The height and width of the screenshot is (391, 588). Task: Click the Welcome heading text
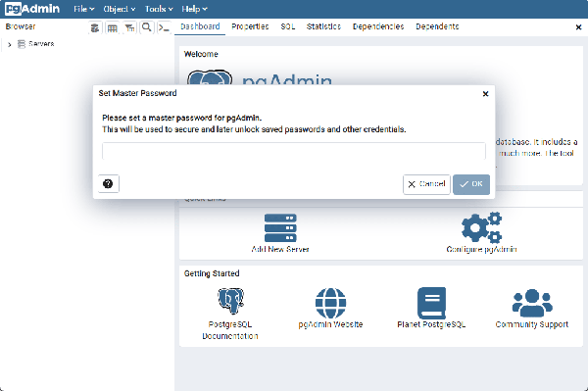[x=201, y=54]
